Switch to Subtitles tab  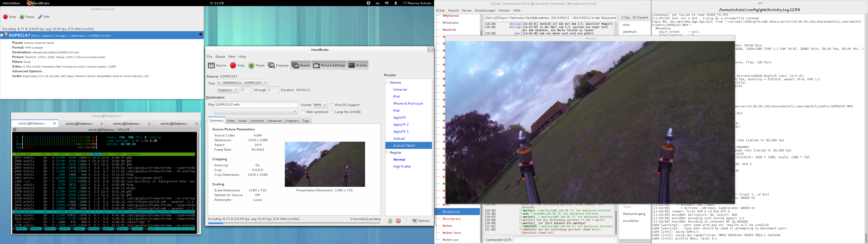257,121
